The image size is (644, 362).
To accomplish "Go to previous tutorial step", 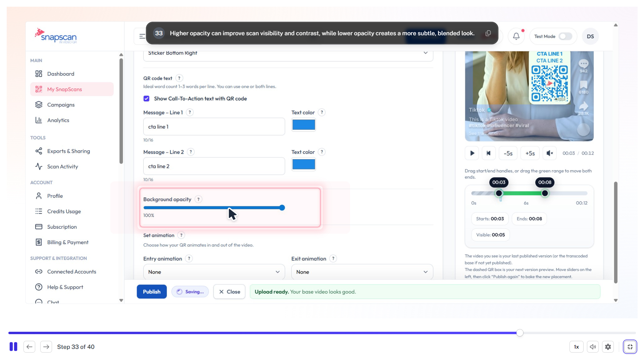I will [x=30, y=347].
